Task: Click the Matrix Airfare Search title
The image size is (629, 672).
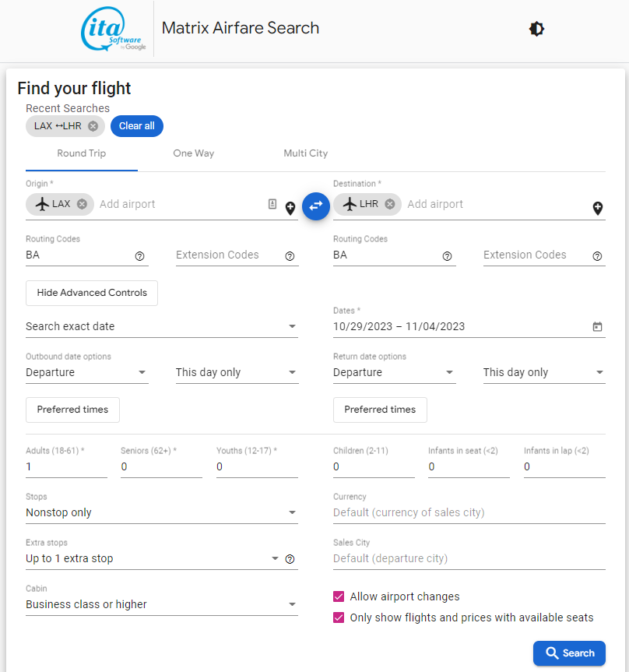Action: [241, 28]
